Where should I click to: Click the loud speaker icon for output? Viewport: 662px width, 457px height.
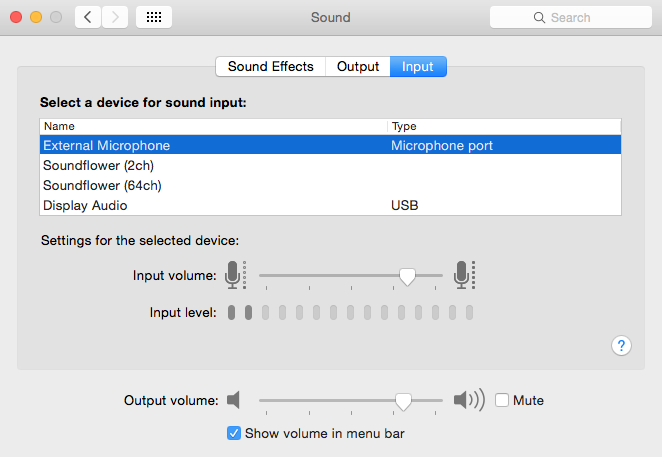click(x=468, y=400)
